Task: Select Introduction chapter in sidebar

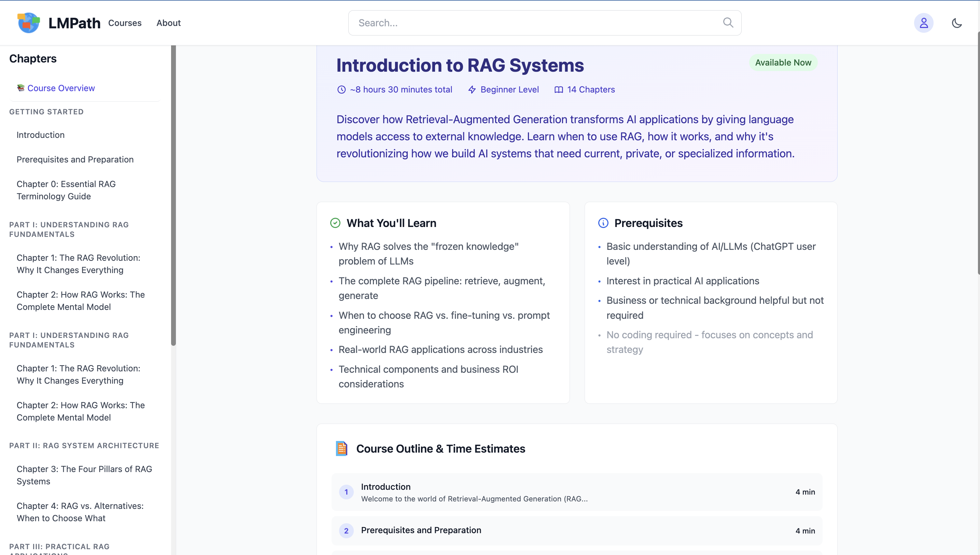Action: click(x=40, y=135)
